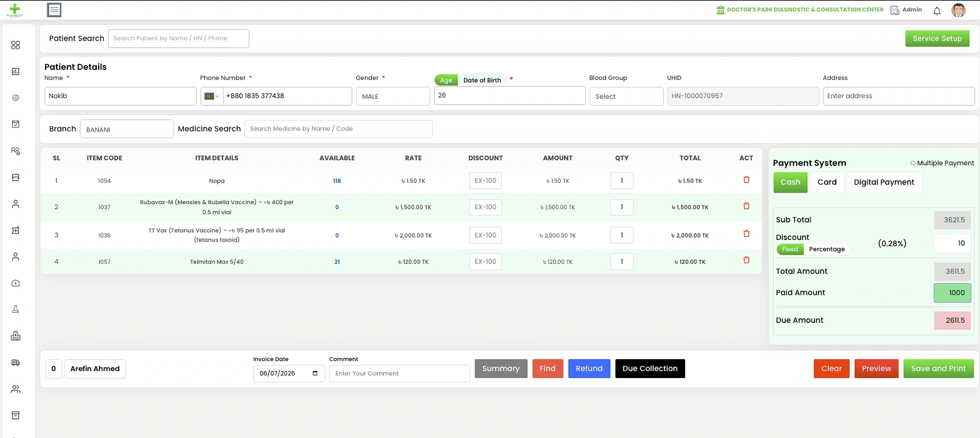Select Percentage discount type
The width and height of the screenshot is (980, 438).
826,249
